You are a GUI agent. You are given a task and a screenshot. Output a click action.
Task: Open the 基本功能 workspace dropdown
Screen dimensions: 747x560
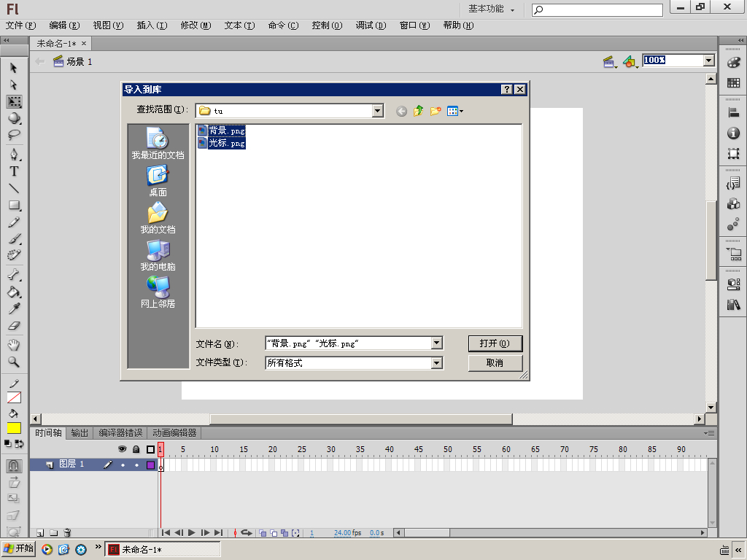pyautogui.click(x=491, y=9)
